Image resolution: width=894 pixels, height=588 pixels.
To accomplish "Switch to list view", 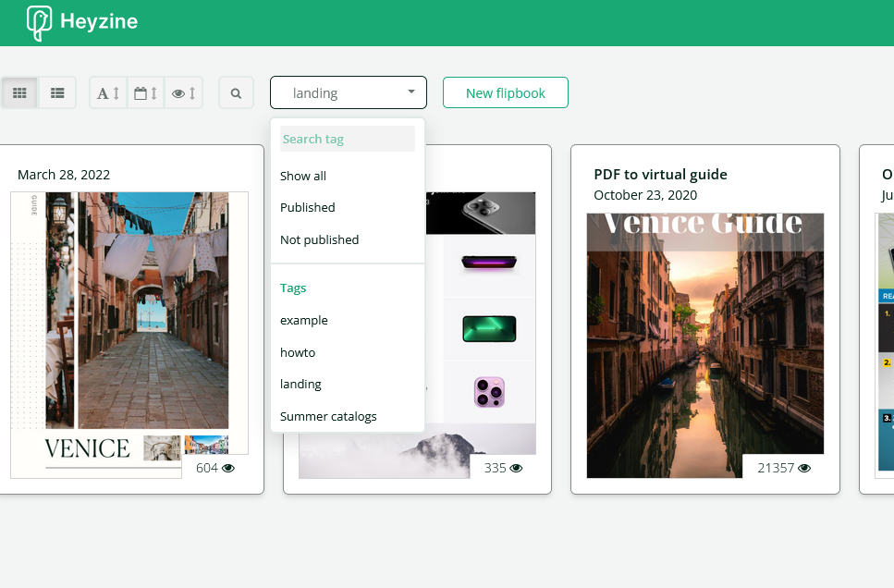I will (x=57, y=93).
